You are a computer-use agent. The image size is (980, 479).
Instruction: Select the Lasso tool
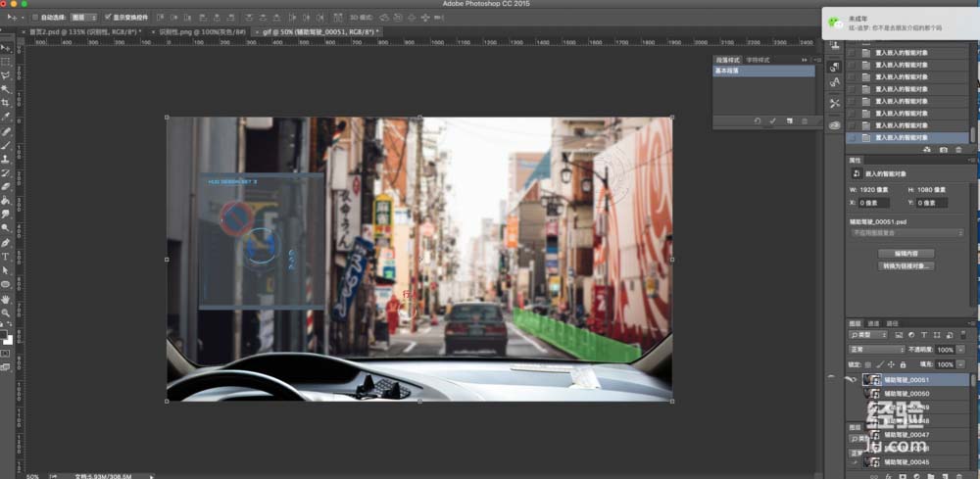5,74
